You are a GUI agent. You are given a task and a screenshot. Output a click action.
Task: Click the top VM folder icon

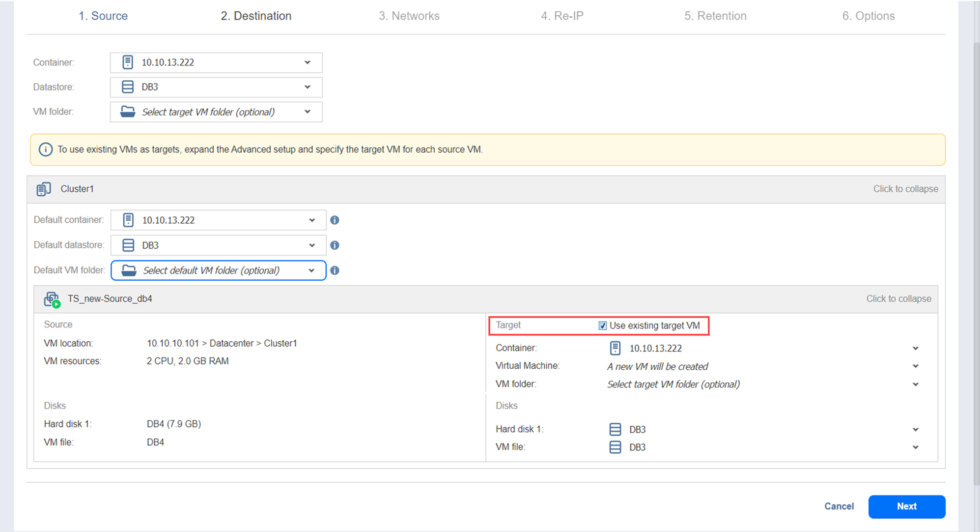[128, 112]
